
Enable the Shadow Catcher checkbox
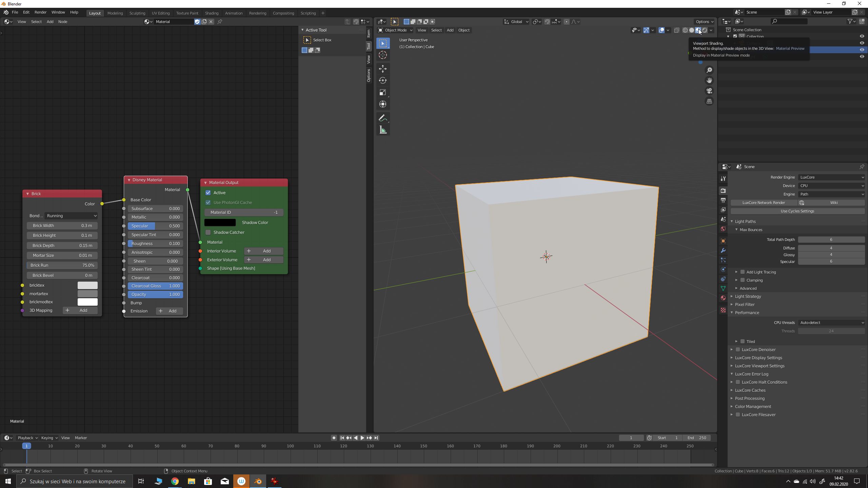click(x=208, y=232)
